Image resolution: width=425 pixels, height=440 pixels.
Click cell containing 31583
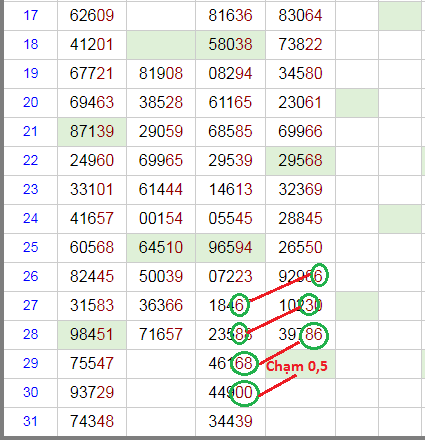point(92,305)
